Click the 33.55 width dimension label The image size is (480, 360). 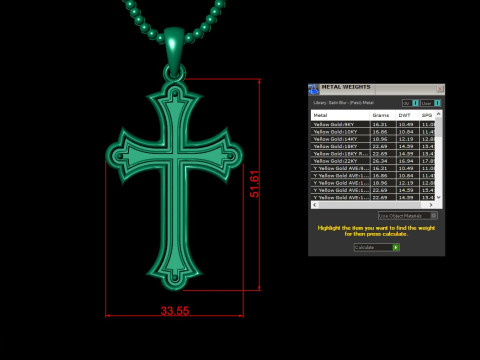click(175, 311)
